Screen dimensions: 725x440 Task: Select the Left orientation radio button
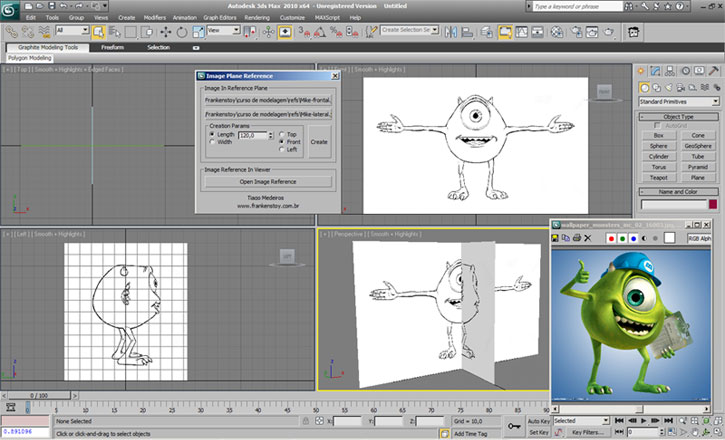pos(282,149)
